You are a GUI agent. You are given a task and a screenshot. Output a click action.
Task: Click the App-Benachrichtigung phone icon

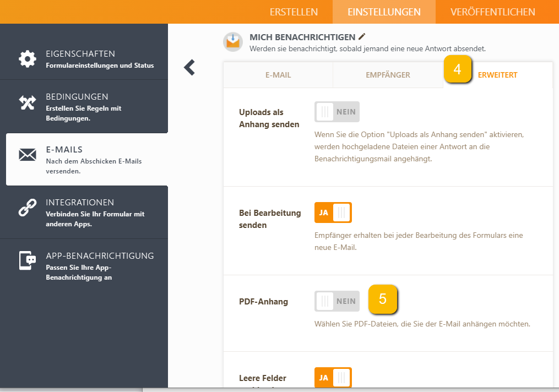point(28,260)
